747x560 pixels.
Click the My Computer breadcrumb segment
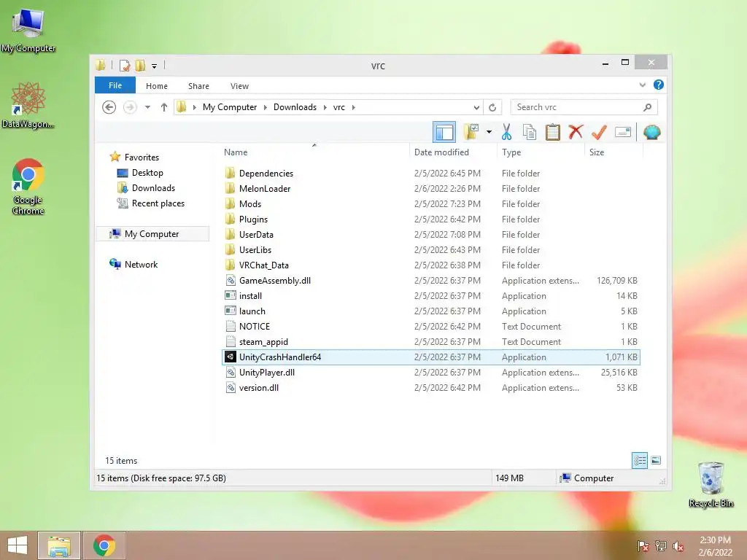tap(230, 107)
